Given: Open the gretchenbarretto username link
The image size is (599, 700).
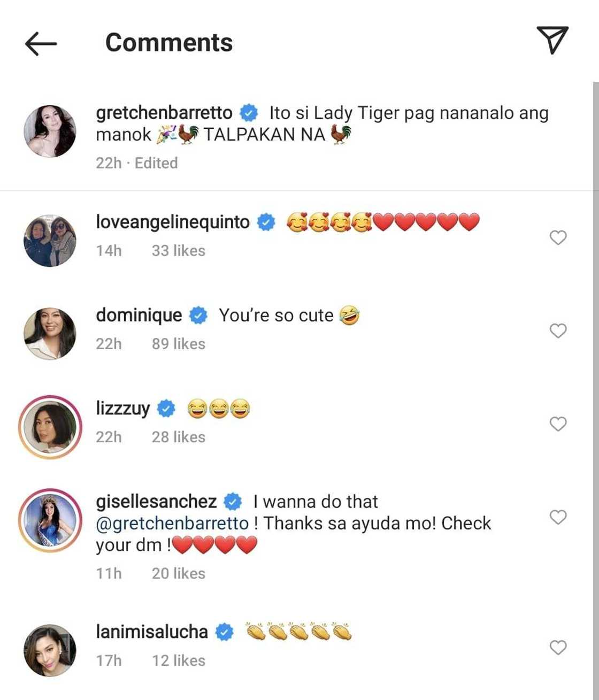Looking at the screenshot, I should point(164,113).
